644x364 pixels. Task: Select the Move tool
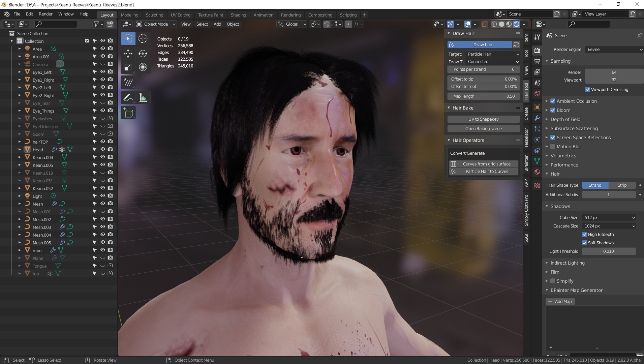point(128,53)
